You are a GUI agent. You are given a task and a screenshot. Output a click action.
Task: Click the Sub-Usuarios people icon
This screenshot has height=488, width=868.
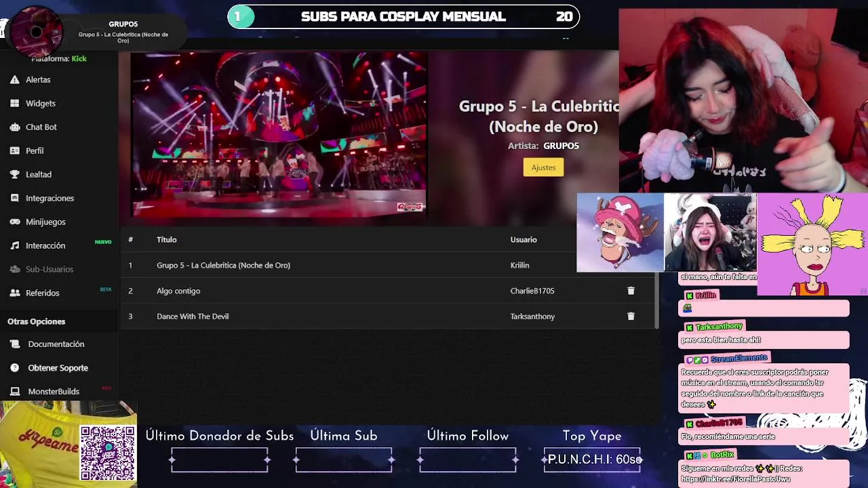point(14,270)
